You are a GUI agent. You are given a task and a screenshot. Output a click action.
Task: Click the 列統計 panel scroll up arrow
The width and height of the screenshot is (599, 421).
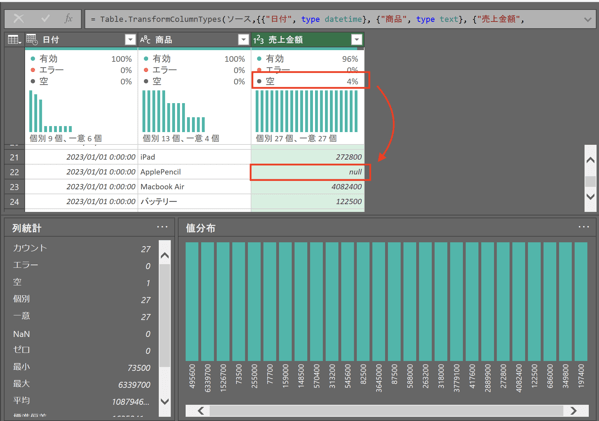tap(165, 255)
